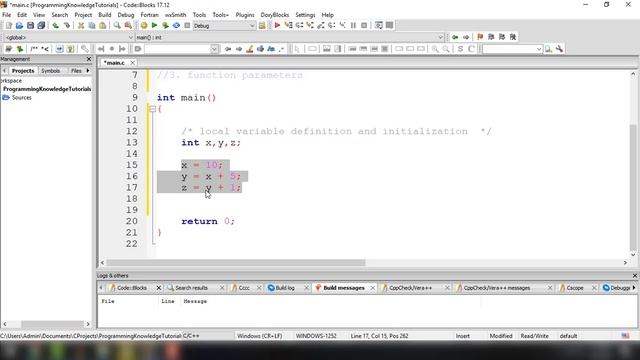The image size is (640, 360).
Task: Click the 'return 0;' line of code
Action: (208, 221)
